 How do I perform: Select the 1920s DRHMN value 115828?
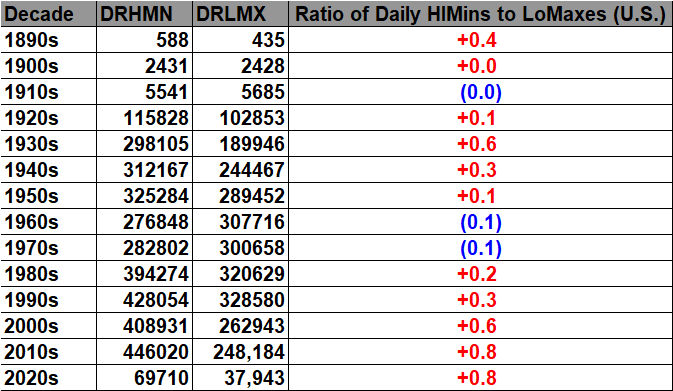(x=156, y=118)
